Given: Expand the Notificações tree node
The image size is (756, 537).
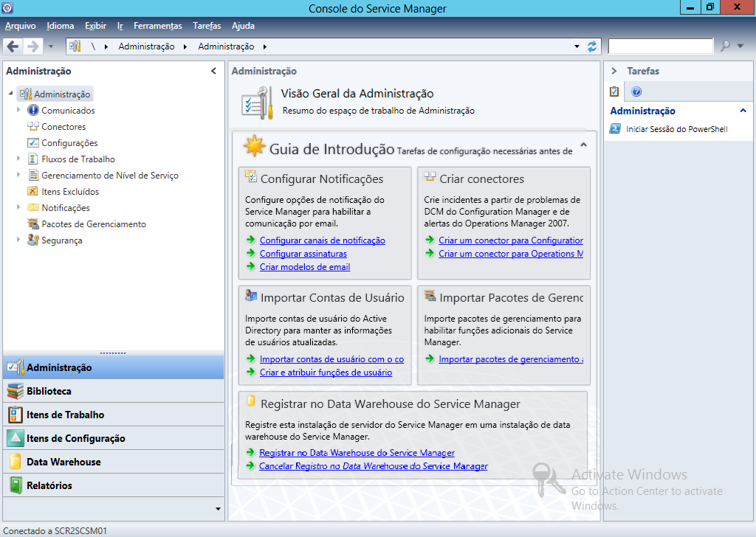Looking at the screenshot, I should click(18, 207).
